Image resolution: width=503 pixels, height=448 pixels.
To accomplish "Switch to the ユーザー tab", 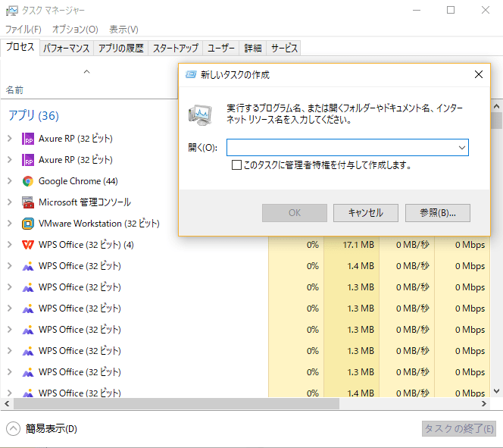I will 221,49.
